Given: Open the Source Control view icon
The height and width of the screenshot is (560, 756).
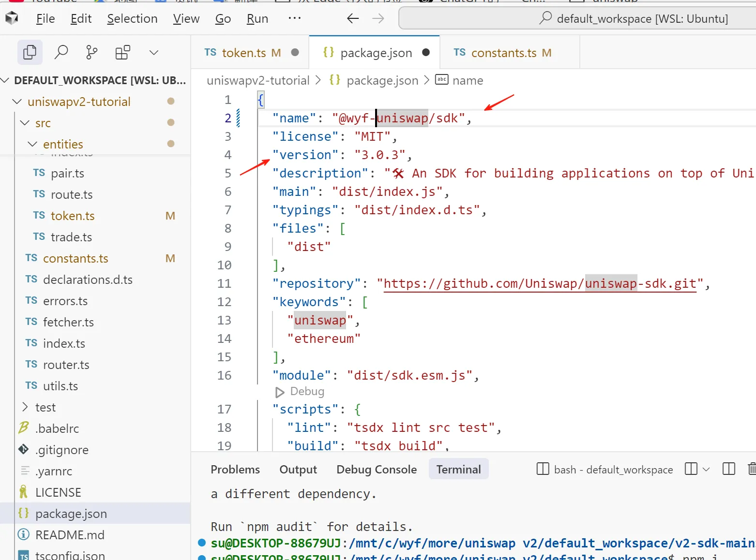Looking at the screenshot, I should click(x=91, y=52).
